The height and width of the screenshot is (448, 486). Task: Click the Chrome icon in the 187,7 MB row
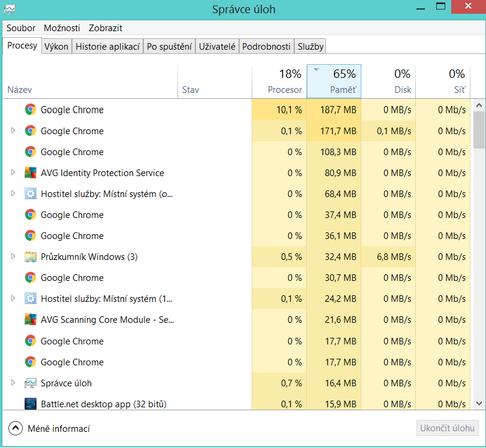pyautogui.click(x=31, y=110)
